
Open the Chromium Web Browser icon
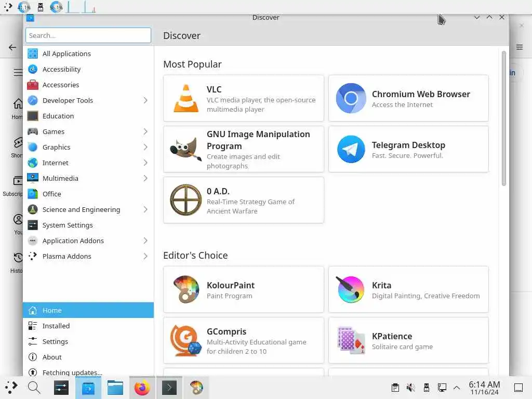coord(351,98)
